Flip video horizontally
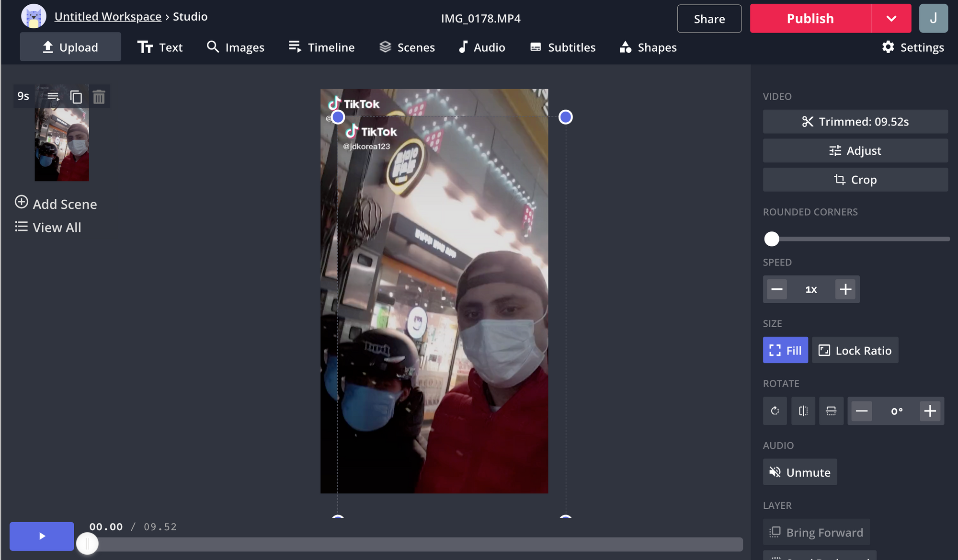 pyautogui.click(x=803, y=411)
